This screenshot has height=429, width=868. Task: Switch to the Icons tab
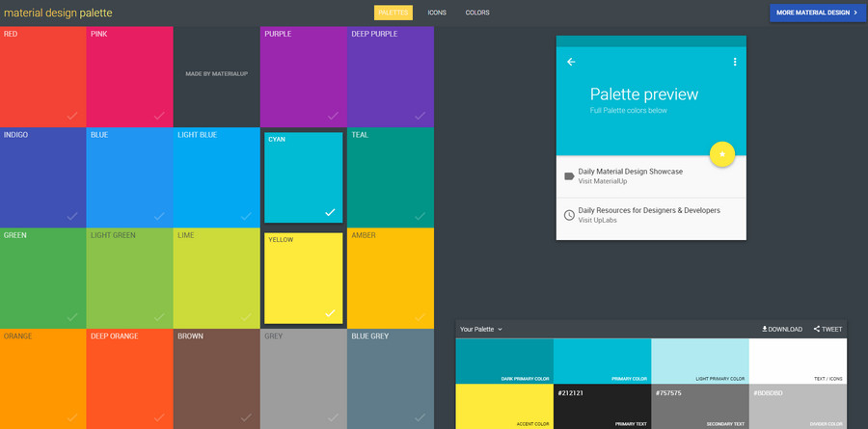[437, 13]
